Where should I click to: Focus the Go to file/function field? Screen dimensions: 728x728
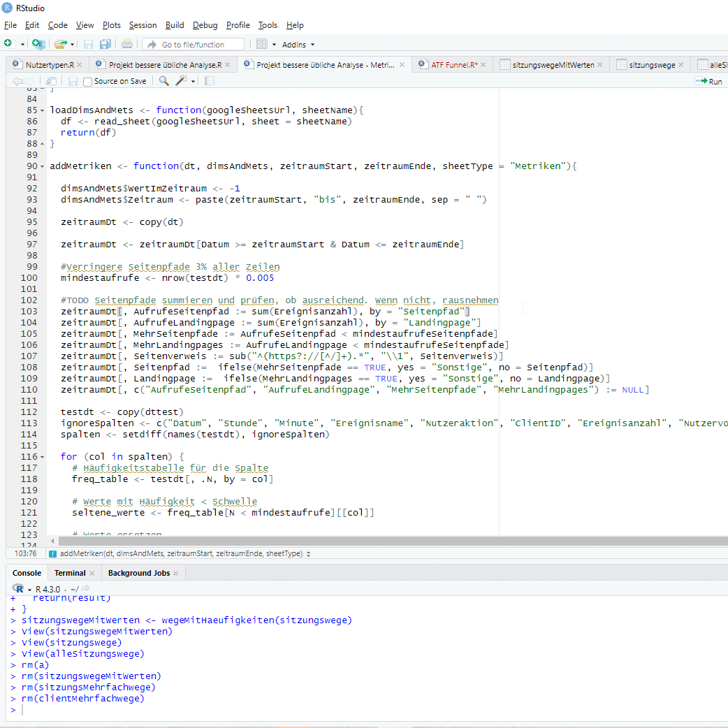coord(193,45)
